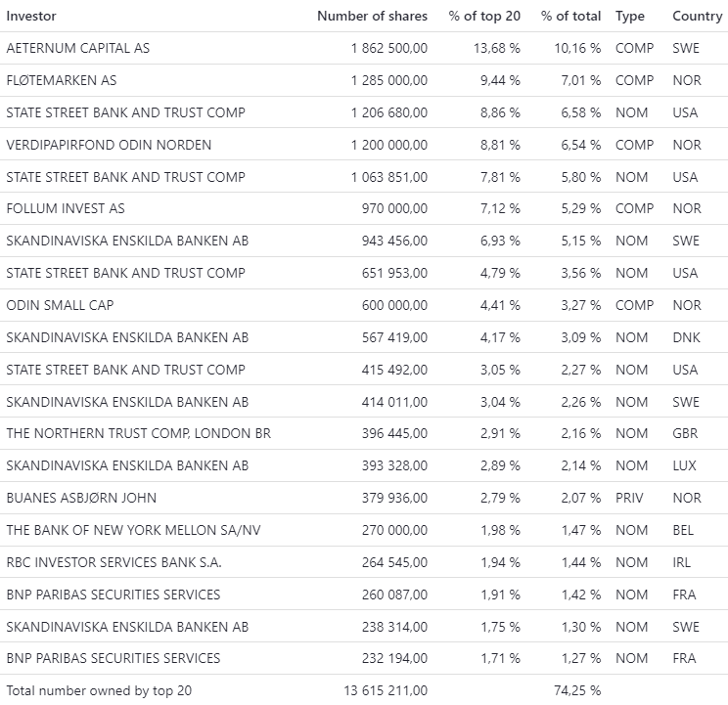Click the ODIN SMALL CAP investor
The width and height of the screenshot is (728, 705).
[x=60, y=305]
